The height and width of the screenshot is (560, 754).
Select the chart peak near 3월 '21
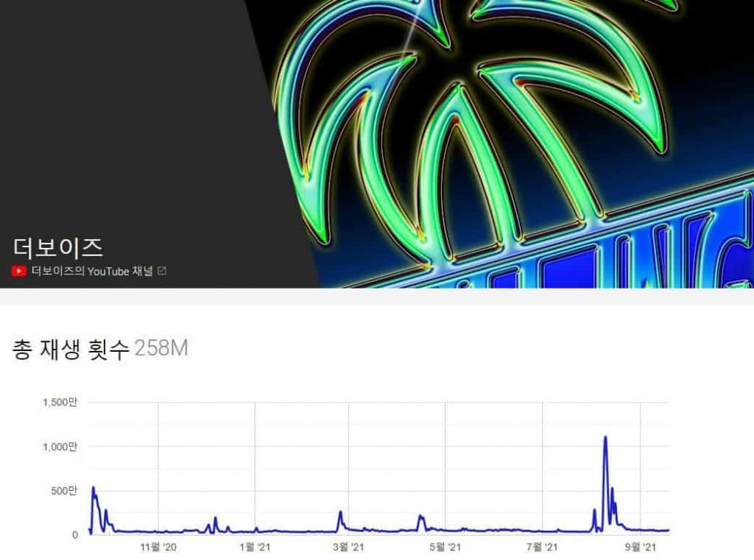pos(340,512)
